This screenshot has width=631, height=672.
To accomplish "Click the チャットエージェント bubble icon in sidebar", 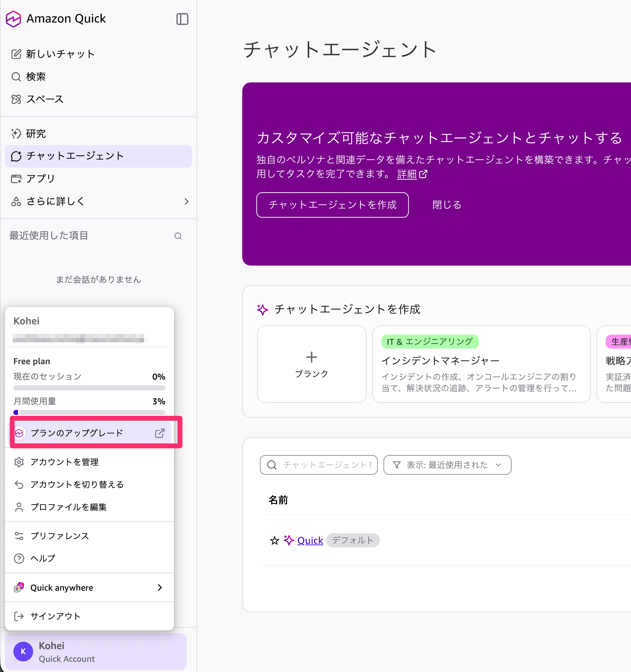I will [x=16, y=156].
